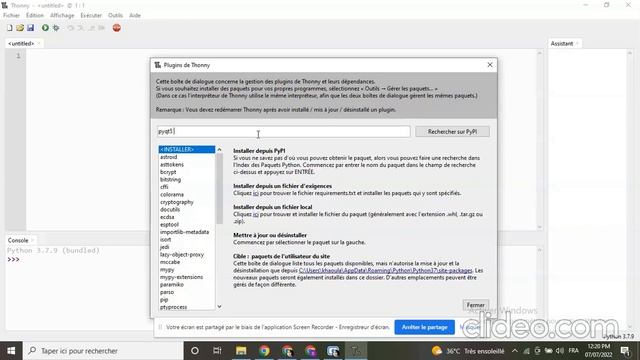Click the volume speaker tray icon
The image size is (640, 360).
click(560, 351)
